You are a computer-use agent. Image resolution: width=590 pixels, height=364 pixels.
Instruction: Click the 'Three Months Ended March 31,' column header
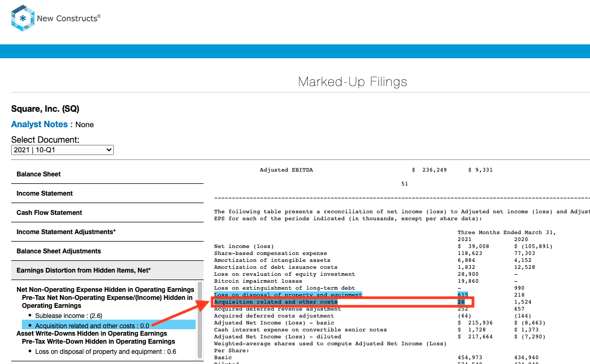[x=507, y=233]
